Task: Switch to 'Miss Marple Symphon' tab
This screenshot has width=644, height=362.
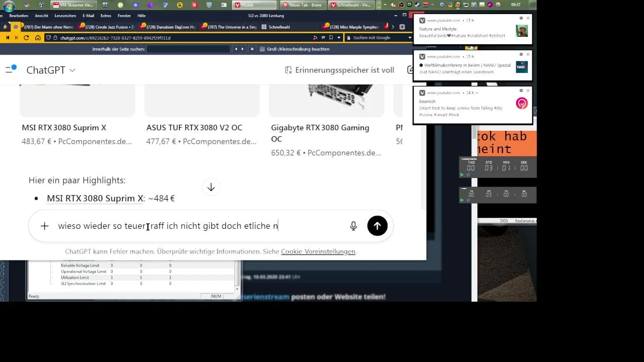Action: (x=351, y=27)
